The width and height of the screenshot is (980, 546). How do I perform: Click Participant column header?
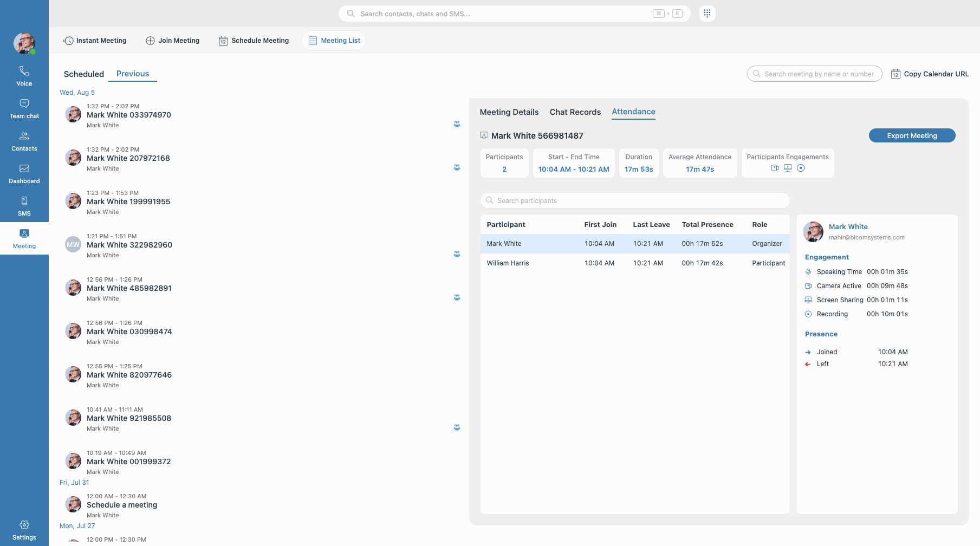click(506, 225)
